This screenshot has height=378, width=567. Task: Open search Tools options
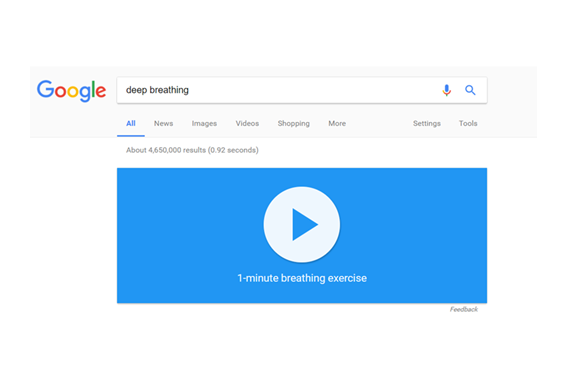click(x=468, y=123)
